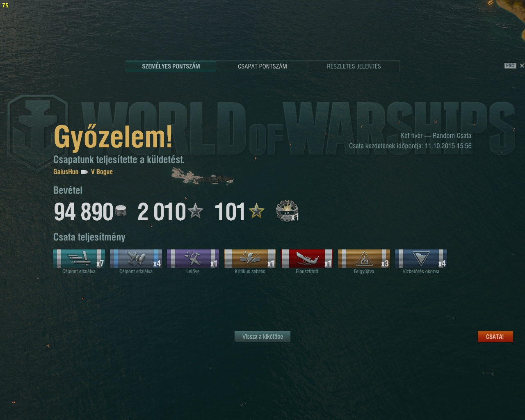Screen dimensions: 525x420
Task: Open the Személyes pontszám tab
Action: 171,66
